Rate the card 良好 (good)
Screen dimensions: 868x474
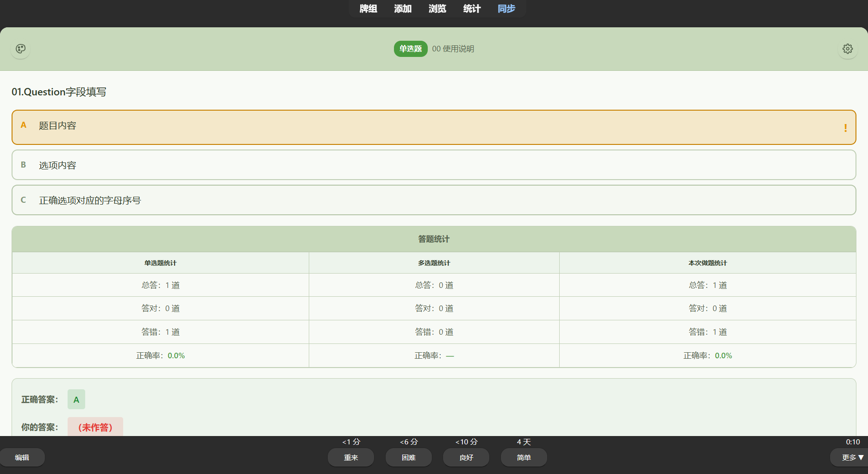(x=466, y=457)
